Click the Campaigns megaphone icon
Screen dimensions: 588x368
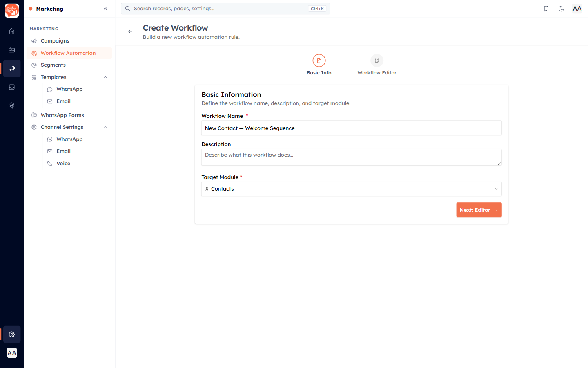click(x=34, y=41)
